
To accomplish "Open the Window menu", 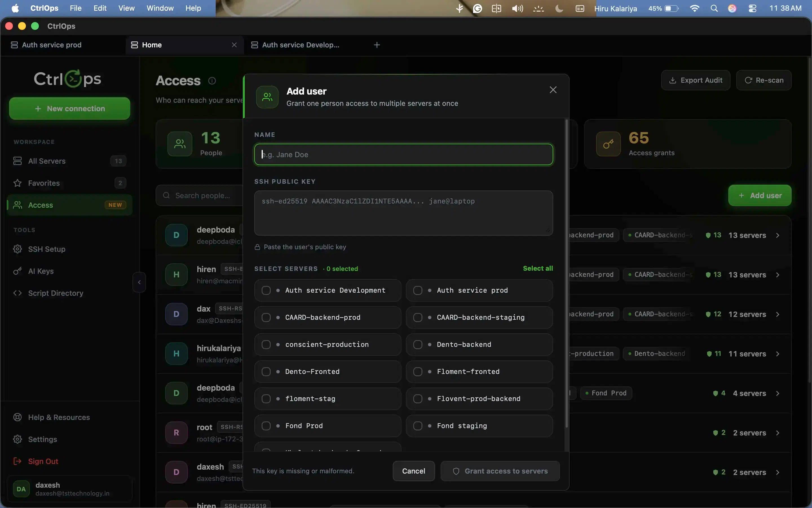I will (x=160, y=8).
